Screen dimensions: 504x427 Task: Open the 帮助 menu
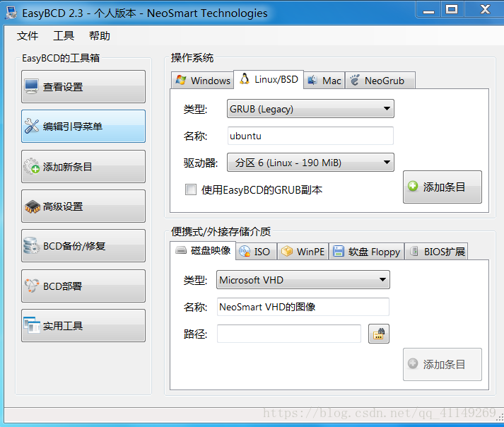(100, 35)
